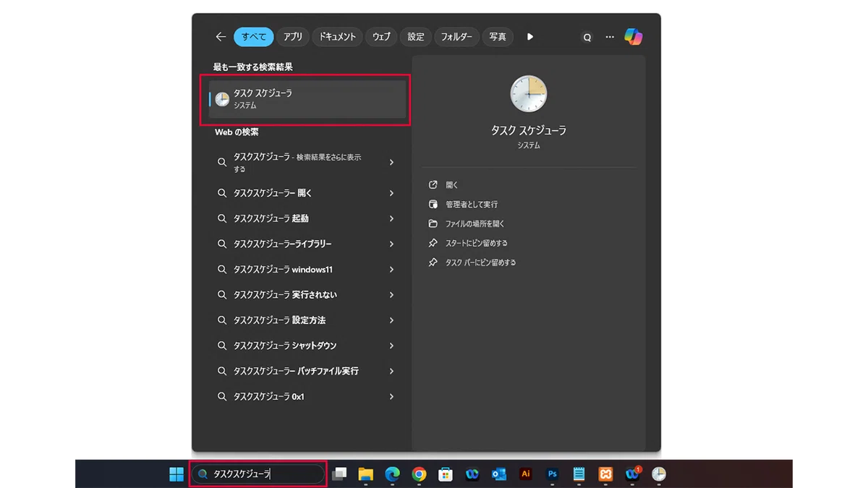Launch Adobe Illustrator from taskbar

coord(526,474)
